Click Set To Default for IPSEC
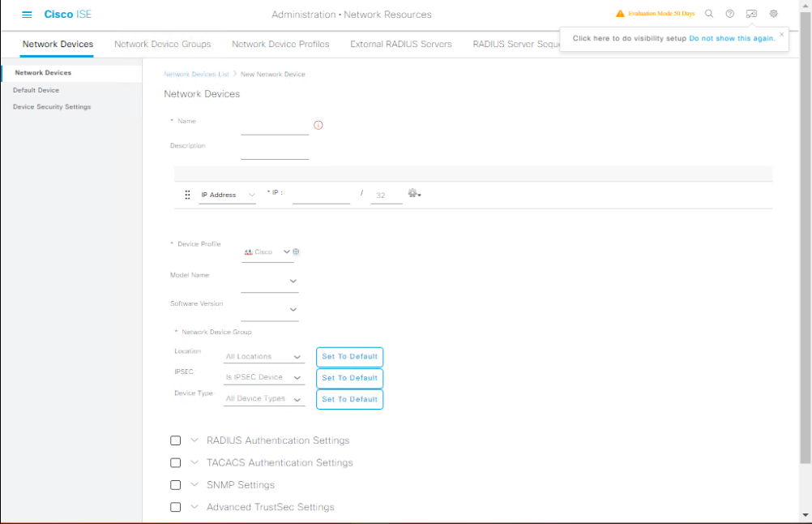 pos(349,378)
